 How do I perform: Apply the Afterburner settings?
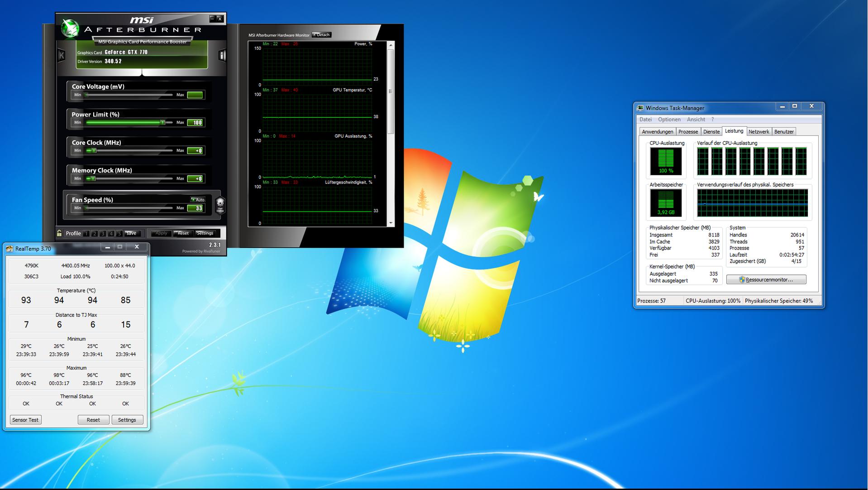click(161, 233)
